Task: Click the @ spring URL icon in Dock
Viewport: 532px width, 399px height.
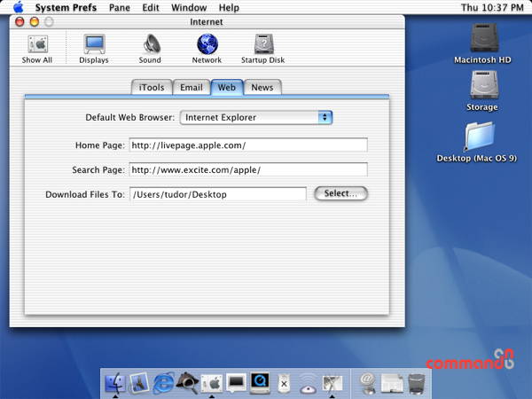Action: click(368, 383)
